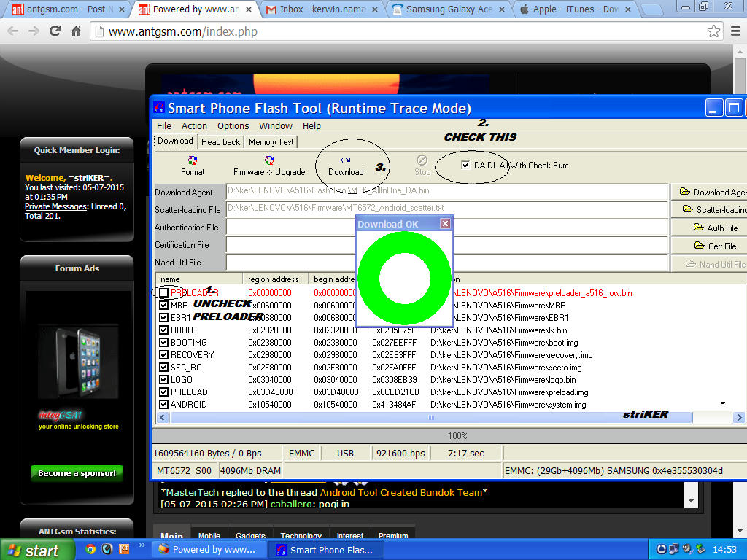Click the Scatter-loading File path field
Screen dimensions: 747x560
447,209
